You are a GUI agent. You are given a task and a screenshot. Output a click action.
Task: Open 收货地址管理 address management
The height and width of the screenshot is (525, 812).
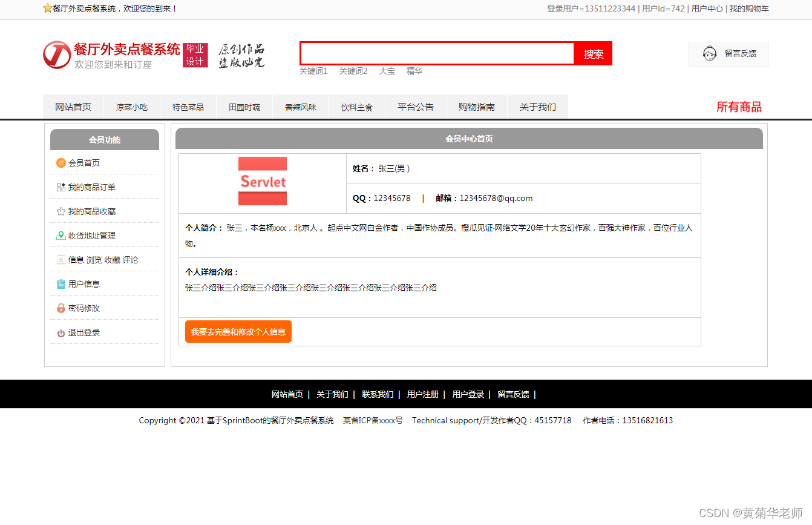[x=91, y=235]
